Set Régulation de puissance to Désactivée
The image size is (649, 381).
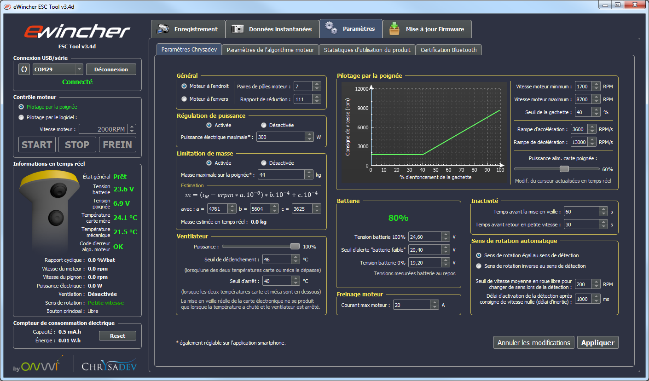click(x=264, y=125)
